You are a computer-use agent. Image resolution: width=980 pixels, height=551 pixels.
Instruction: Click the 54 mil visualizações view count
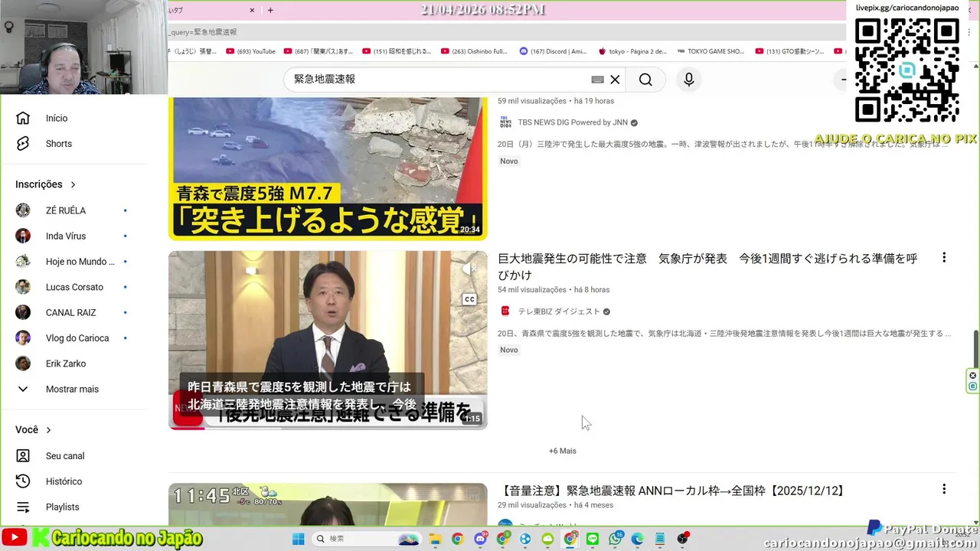coord(532,290)
